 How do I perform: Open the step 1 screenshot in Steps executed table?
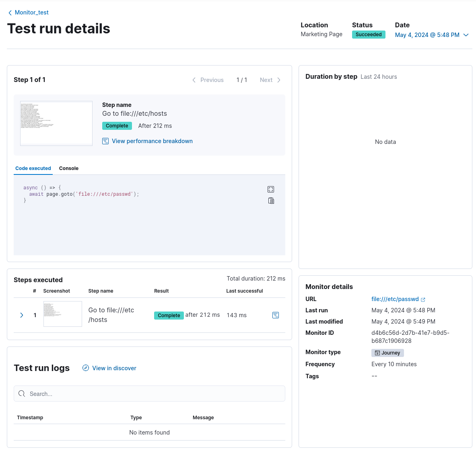[x=63, y=314]
